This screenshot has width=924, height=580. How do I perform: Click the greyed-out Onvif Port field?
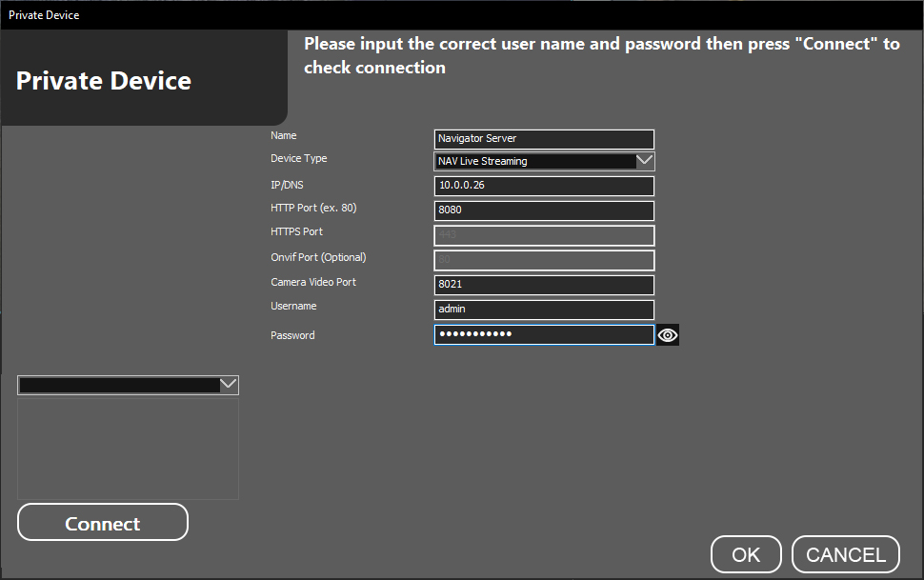pos(544,260)
